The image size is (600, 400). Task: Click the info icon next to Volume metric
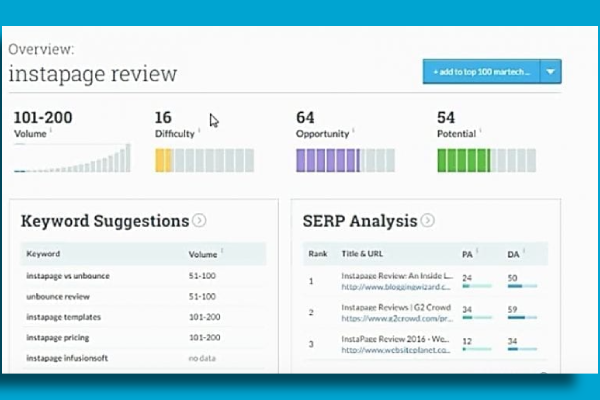point(51,131)
